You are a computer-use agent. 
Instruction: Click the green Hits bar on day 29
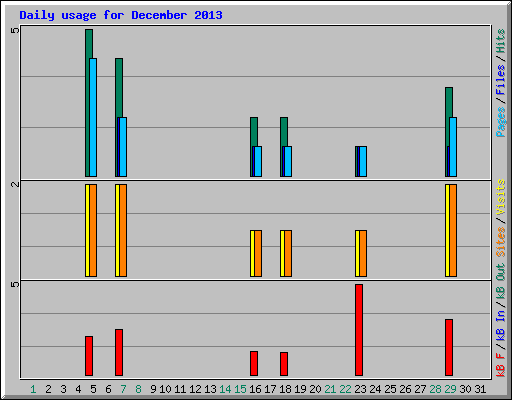[449, 132]
